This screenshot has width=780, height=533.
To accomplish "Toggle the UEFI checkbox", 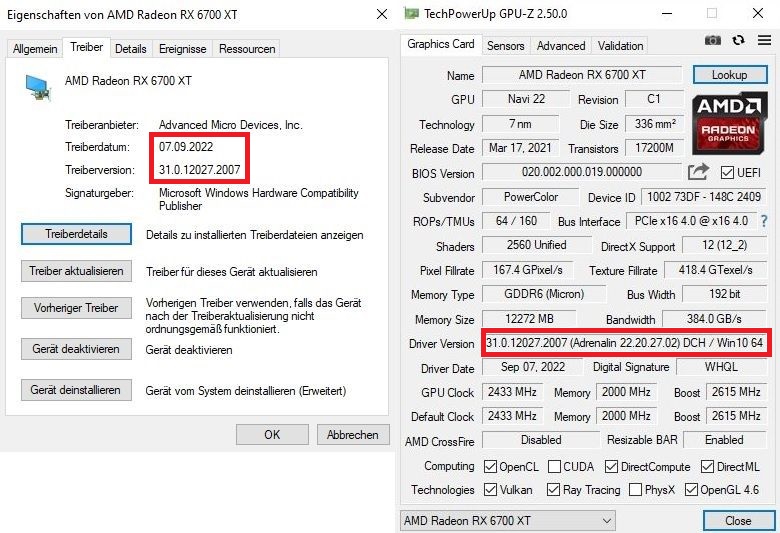I will [x=727, y=173].
